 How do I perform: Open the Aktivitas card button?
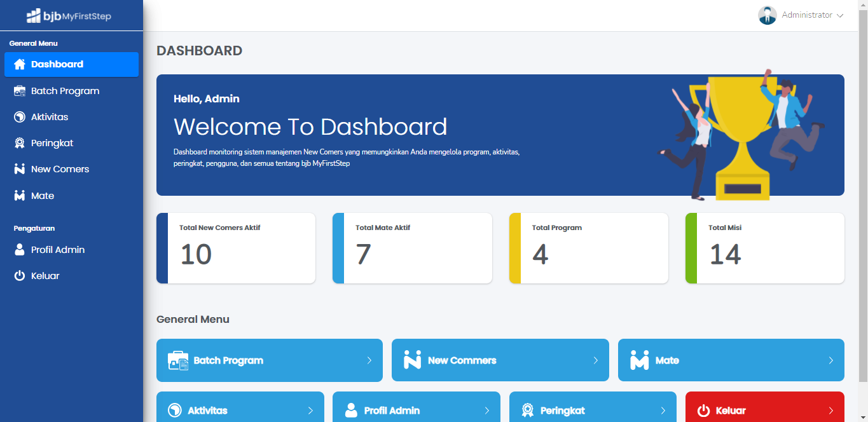pyautogui.click(x=240, y=407)
